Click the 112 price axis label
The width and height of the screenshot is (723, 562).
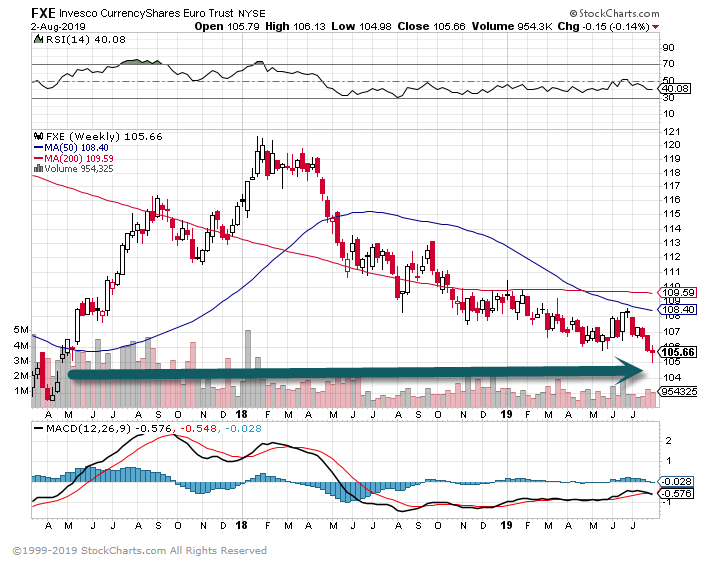coord(671,257)
